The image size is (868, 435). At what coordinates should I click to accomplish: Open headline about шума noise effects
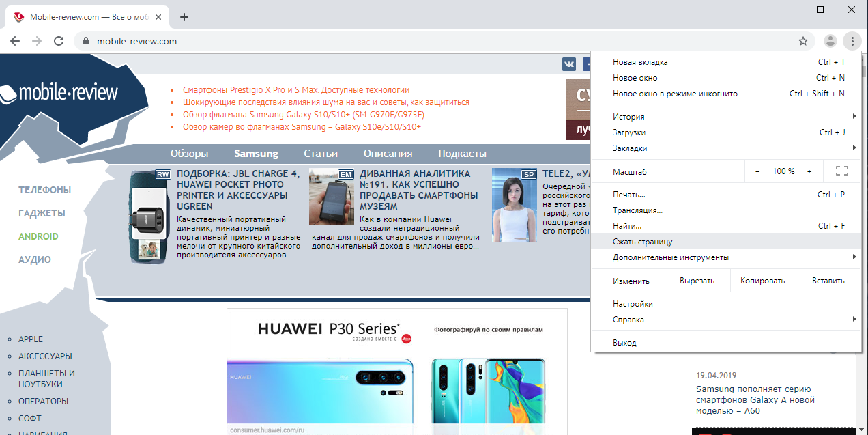(x=326, y=102)
